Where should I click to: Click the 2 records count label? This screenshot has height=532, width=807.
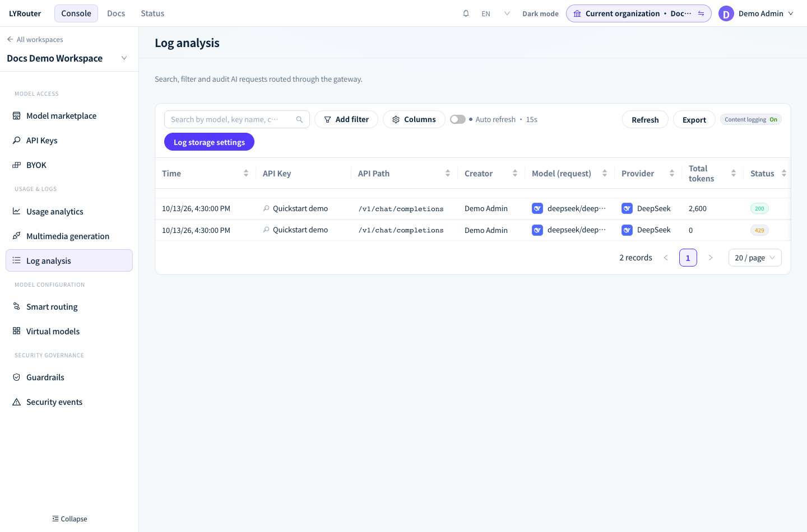pos(636,258)
